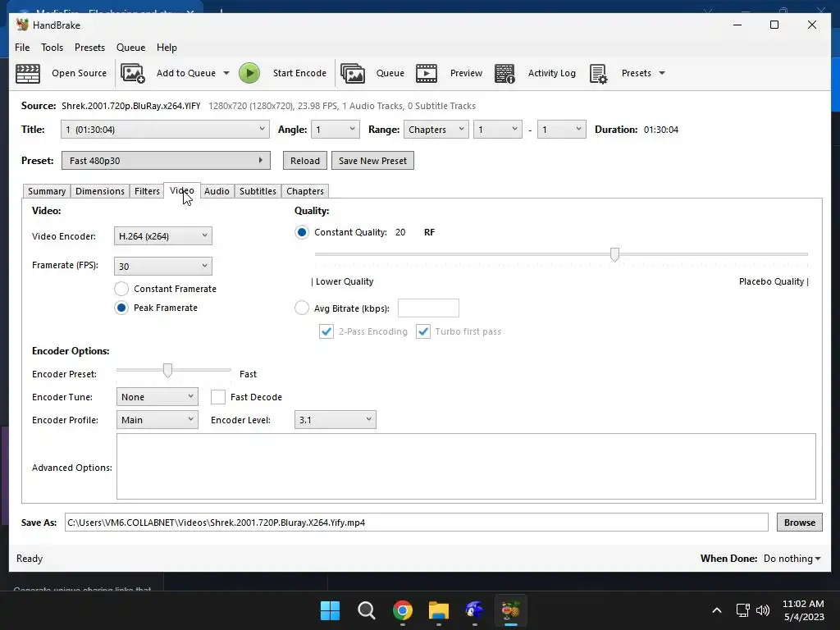Image resolution: width=840 pixels, height=630 pixels.
Task: Click the Avg Bitrate input field
Action: pyautogui.click(x=428, y=308)
